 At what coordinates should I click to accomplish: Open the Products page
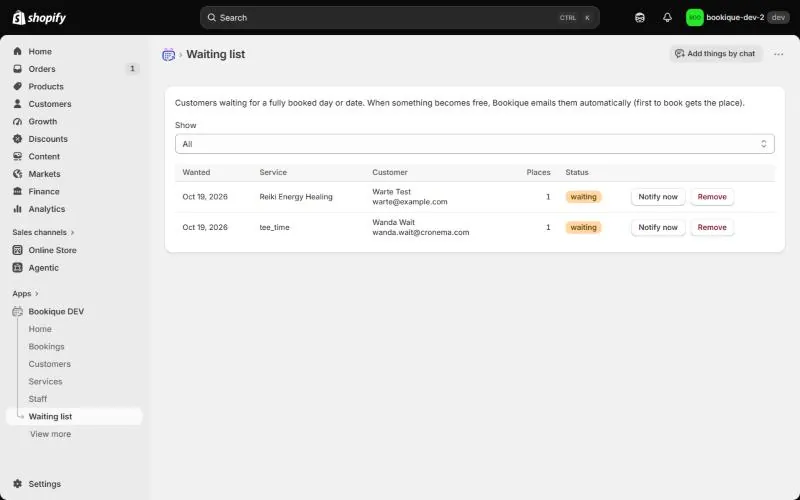click(74, 86)
